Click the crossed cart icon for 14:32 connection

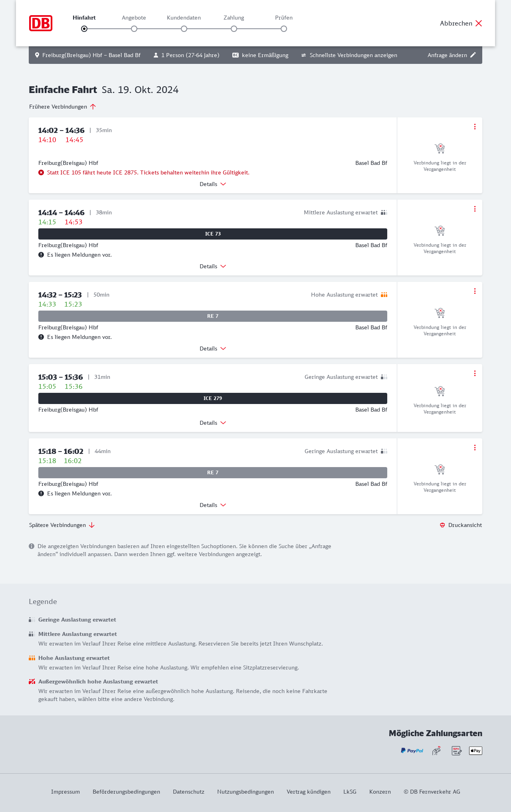pos(440,313)
